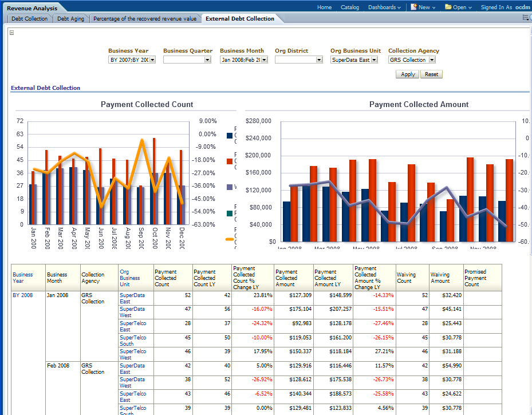Collapse the prompt section with minus icon
This screenshot has width=532, height=415.
12,33
